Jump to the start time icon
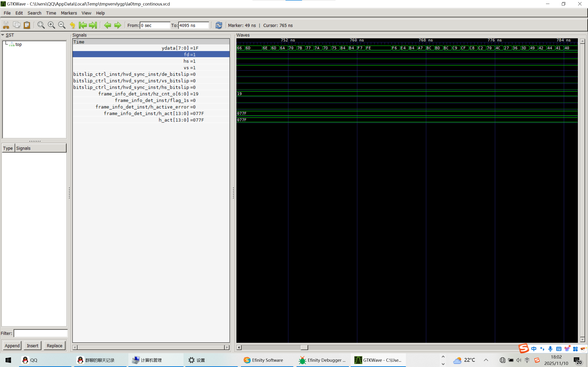This screenshot has width=588, height=367. pyautogui.click(x=83, y=25)
